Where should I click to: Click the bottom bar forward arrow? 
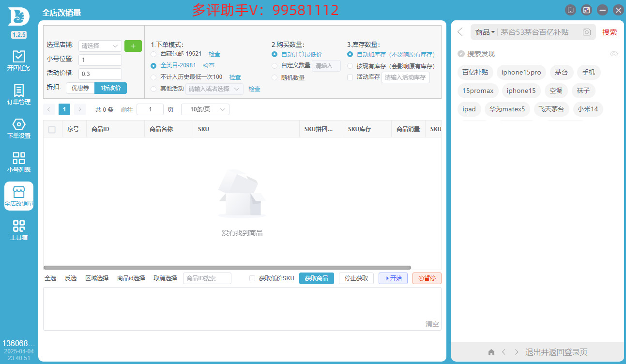(517, 352)
